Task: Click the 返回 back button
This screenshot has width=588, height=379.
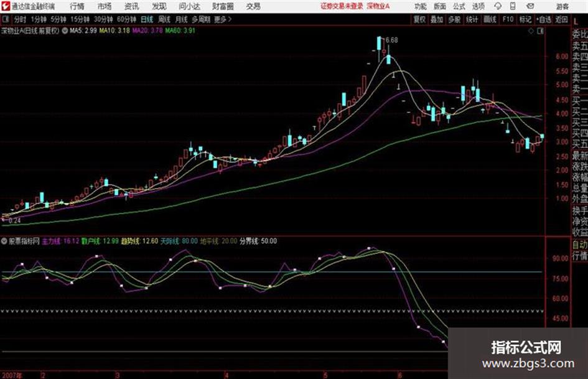Action: (x=561, y=19)
